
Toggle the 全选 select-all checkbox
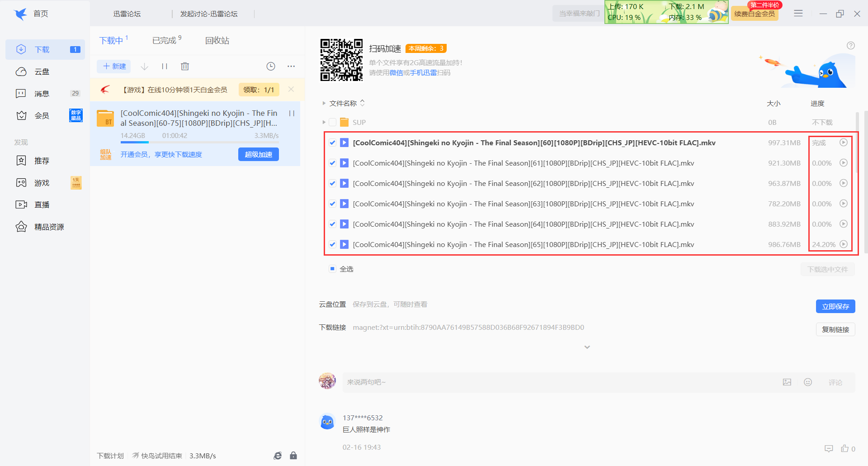[332, 269]
